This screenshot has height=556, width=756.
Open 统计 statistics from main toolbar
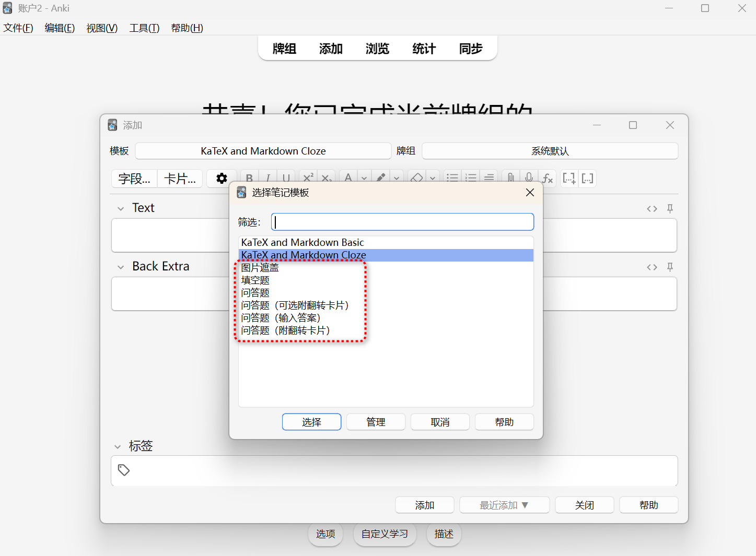[x=424, y=49]
